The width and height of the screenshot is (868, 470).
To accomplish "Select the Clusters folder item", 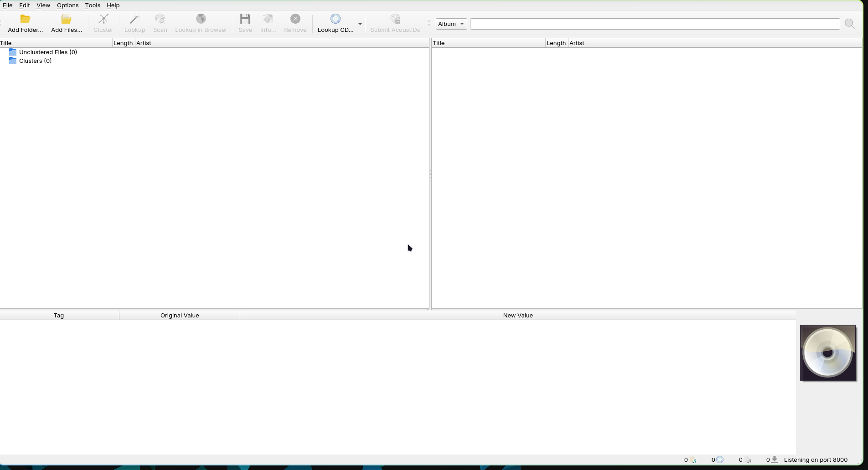I will pyautogui.click(x=35, y=61).
